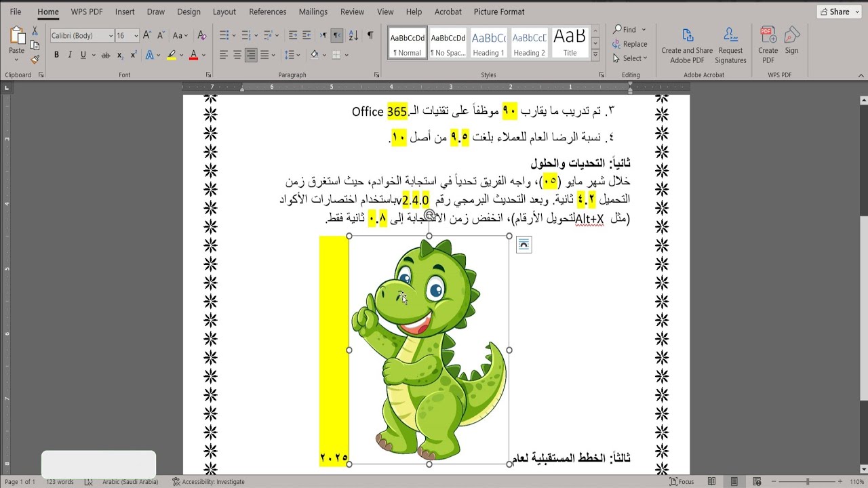Select the green dinosaur picture
Viewport: 868px width, 488px height.
click(x=429, y=350)
